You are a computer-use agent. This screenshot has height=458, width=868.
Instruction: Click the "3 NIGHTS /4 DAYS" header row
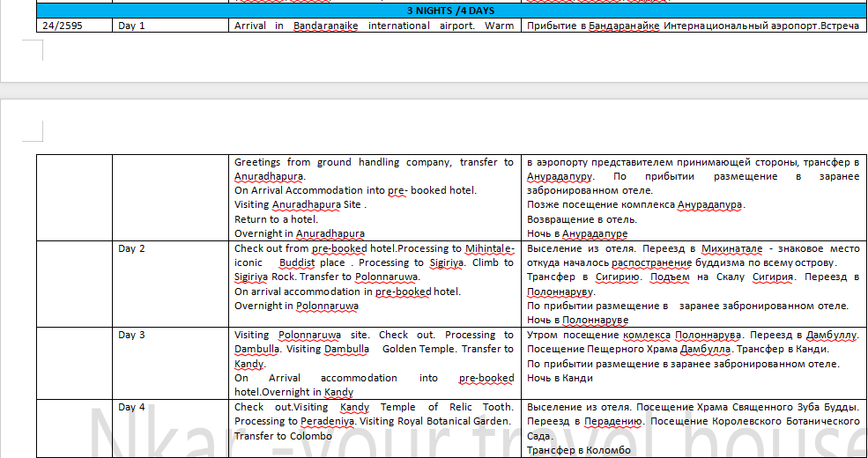450,11
